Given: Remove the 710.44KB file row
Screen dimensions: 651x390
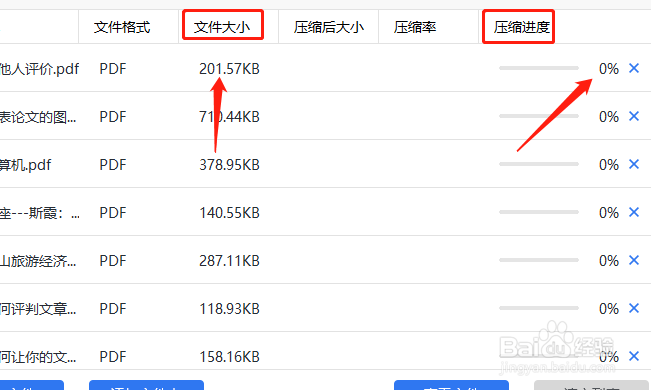Looking at the screenshot, I should point(634,116).
